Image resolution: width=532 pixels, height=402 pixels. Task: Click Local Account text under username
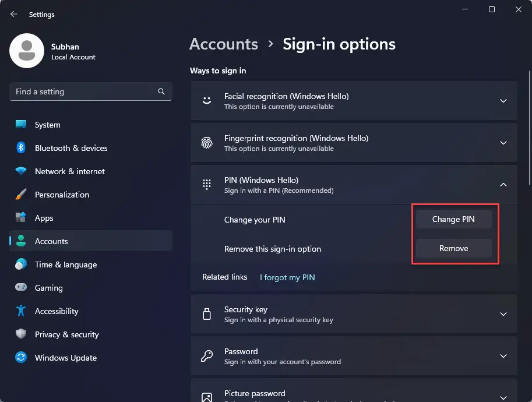(73, 57)
